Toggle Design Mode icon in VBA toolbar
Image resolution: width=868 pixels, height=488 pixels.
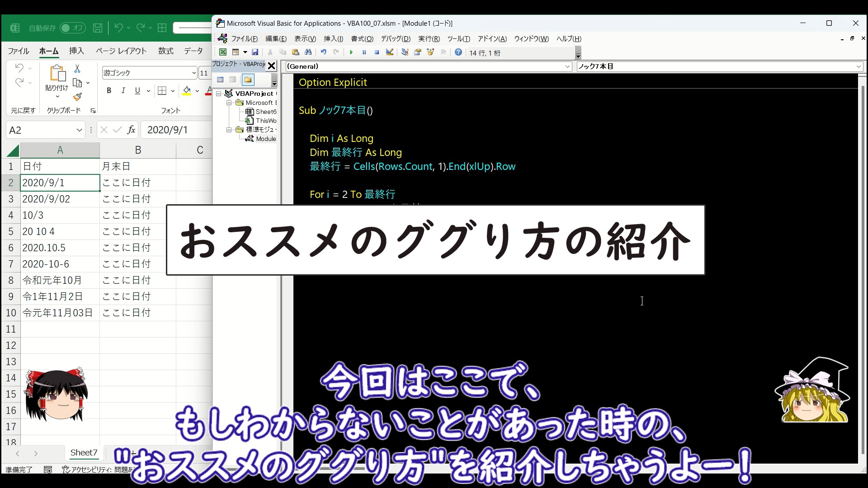(x=390, y=52)
